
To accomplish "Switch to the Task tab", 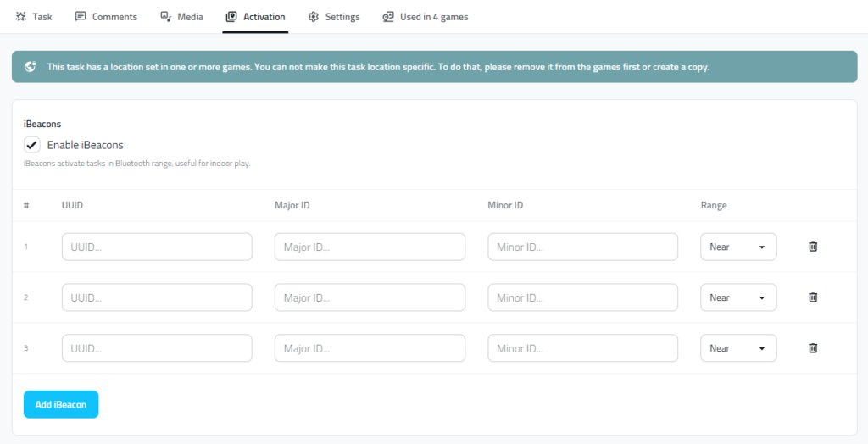I will click(34, 17).
